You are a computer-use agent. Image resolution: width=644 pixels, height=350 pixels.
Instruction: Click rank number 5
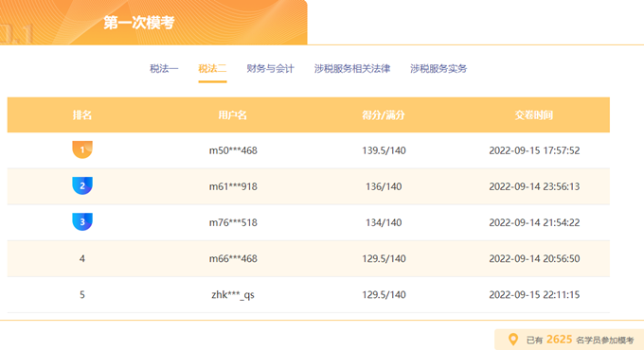82,295
